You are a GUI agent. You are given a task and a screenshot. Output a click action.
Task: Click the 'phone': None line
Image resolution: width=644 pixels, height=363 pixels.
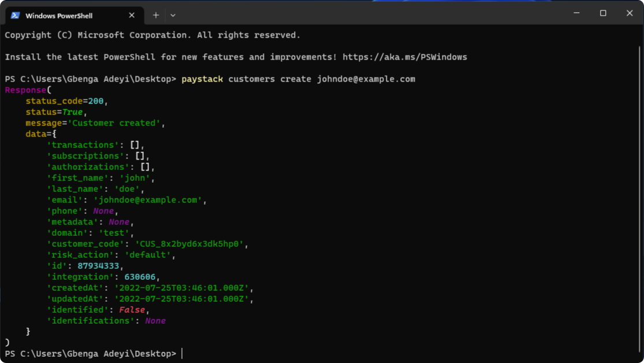[83, 211]
